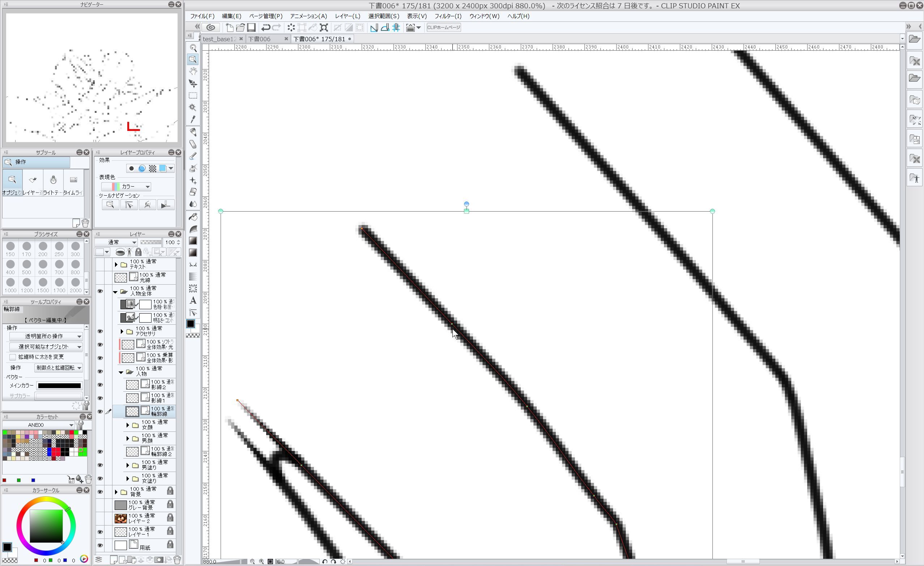Select the レイヤー選択 sub tool button
Viewport: 924px width, 566px height.
(x=33, y=183)
